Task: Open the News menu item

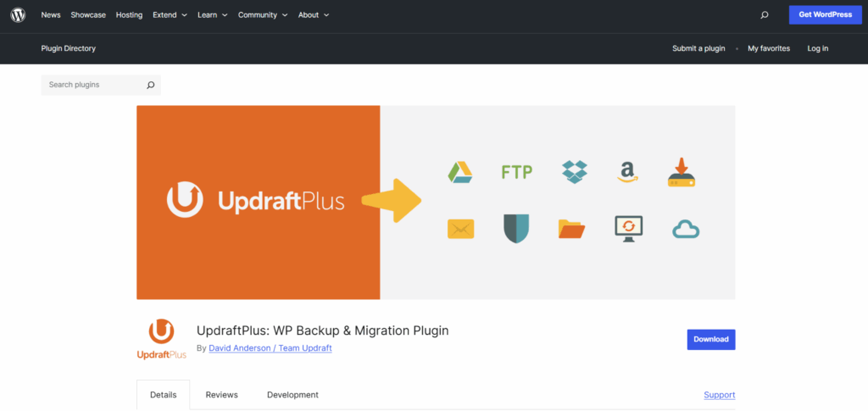Action: click(x=51, y=15)
